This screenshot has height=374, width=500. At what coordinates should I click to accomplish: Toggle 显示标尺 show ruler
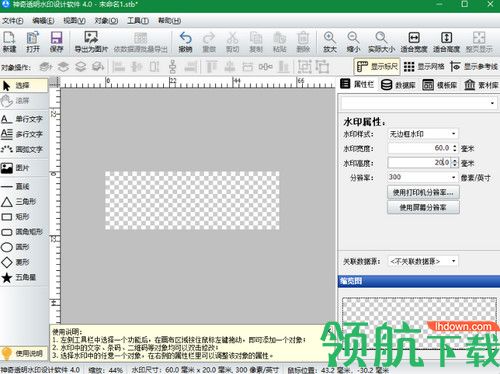[x=377, y=67]
